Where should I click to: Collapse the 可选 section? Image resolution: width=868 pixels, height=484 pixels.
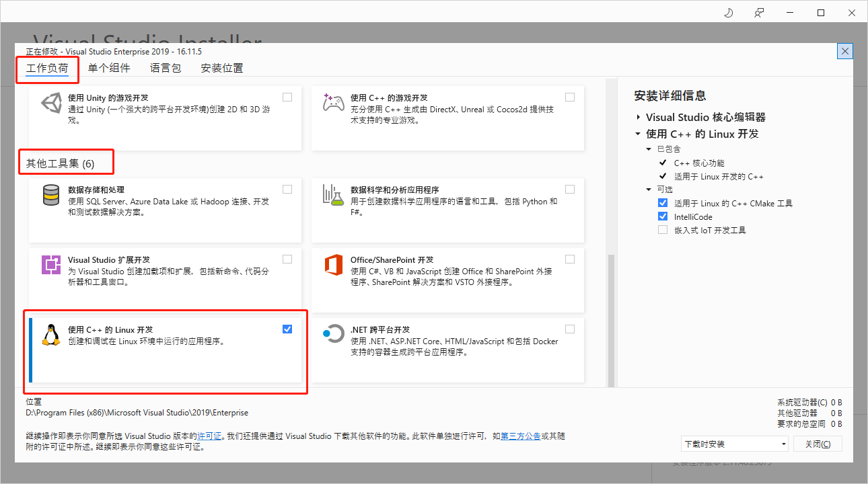pos(648,189)
